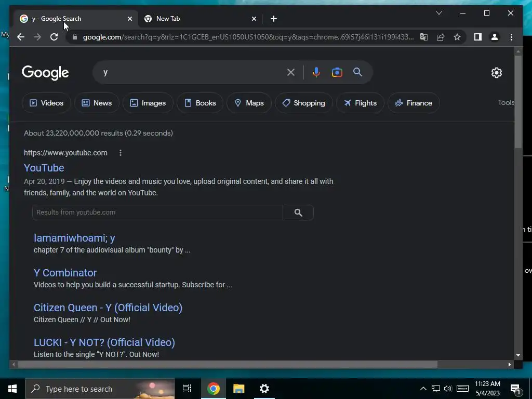
Task: Click the youtube.com sitelinks search button
Action: coord(298,212)
